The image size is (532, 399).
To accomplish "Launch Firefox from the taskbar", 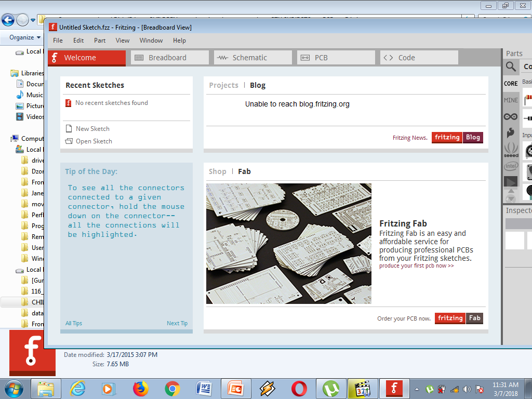I will pos(140,389).
